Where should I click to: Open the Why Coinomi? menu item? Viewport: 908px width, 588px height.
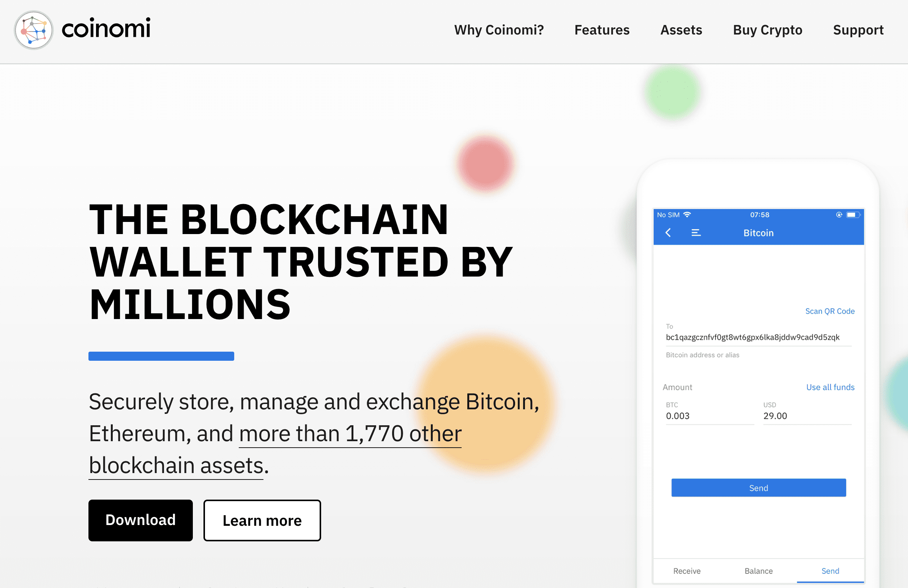point(499,30)
